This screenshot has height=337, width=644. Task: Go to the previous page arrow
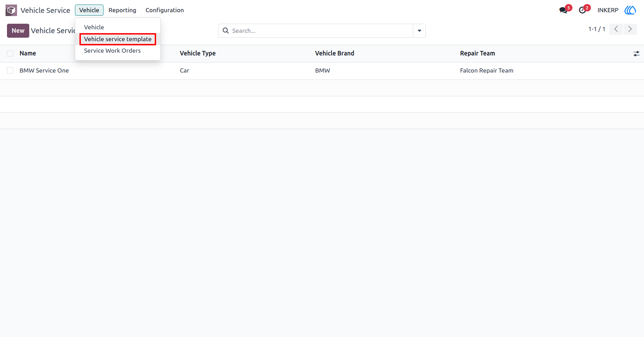616,29
